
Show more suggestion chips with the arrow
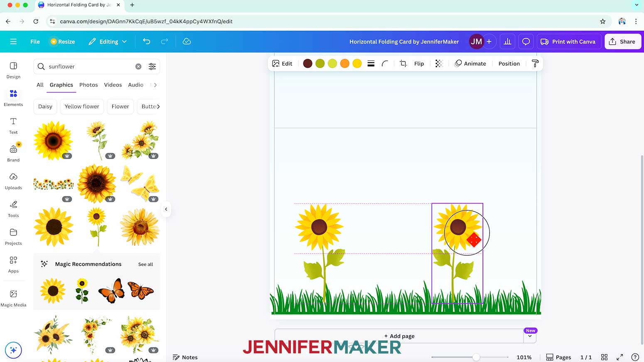pos(158,106)
